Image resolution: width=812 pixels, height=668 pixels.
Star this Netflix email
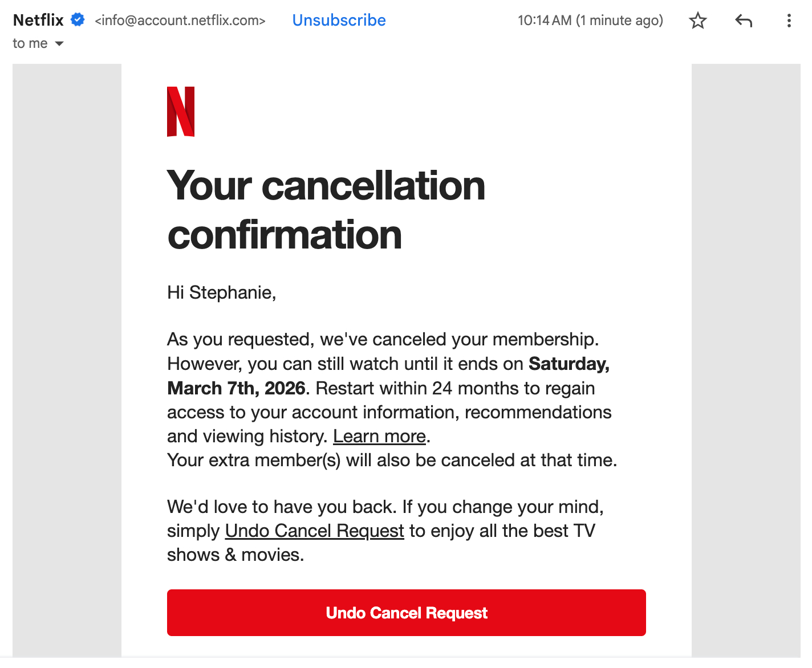697,21
